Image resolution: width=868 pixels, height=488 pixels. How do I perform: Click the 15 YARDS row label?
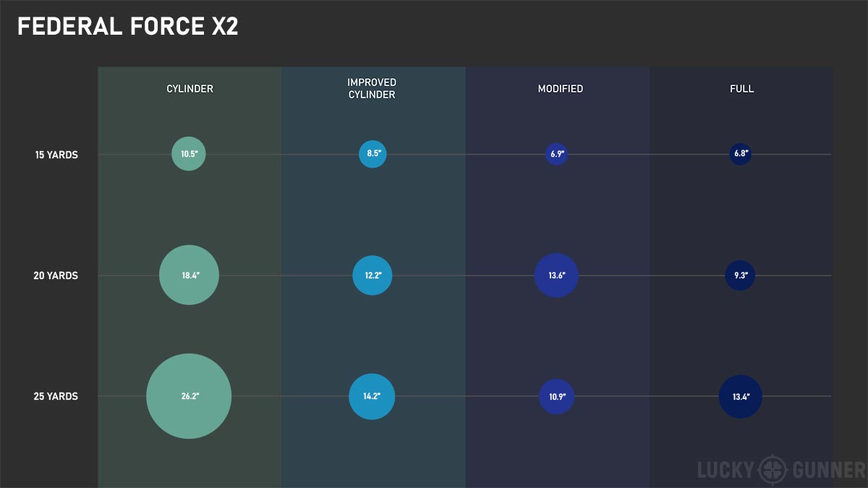(56, 154)
